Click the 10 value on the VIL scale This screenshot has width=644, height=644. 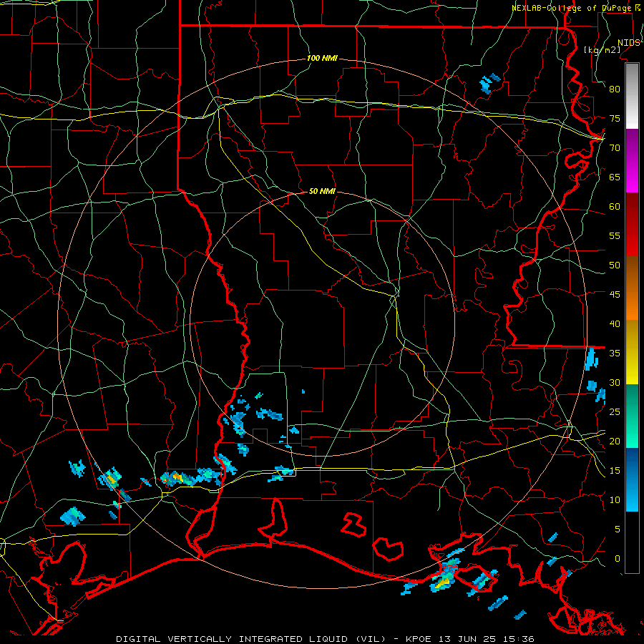click(x=615, y=500)
